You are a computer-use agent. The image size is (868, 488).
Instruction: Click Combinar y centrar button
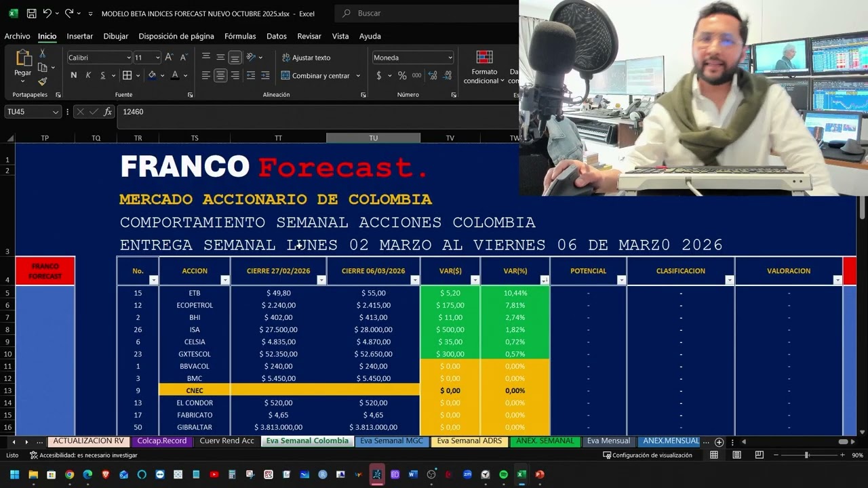coord(316,76)
